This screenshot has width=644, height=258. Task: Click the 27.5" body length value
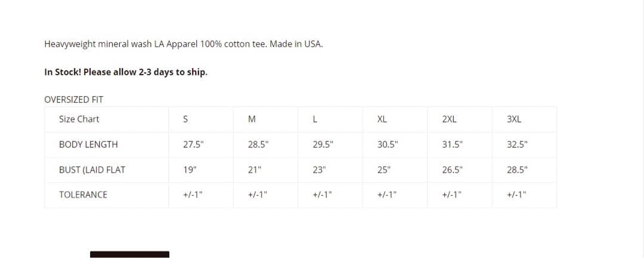193,144
